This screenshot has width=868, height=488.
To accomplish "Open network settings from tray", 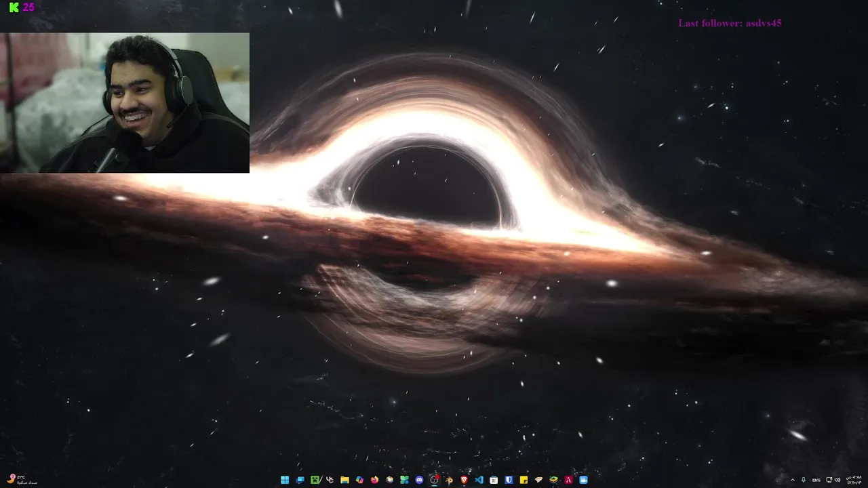I will coord(829,480).
